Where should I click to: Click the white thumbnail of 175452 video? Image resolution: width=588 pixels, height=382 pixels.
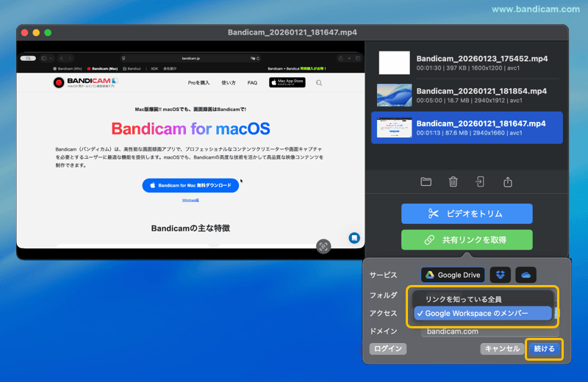click(x=394, y=62)
